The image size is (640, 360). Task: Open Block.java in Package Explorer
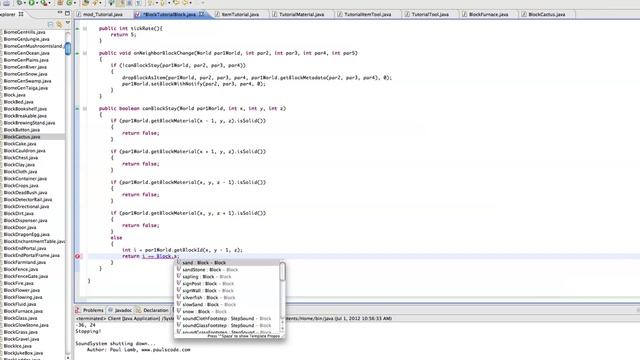point(14,95)
